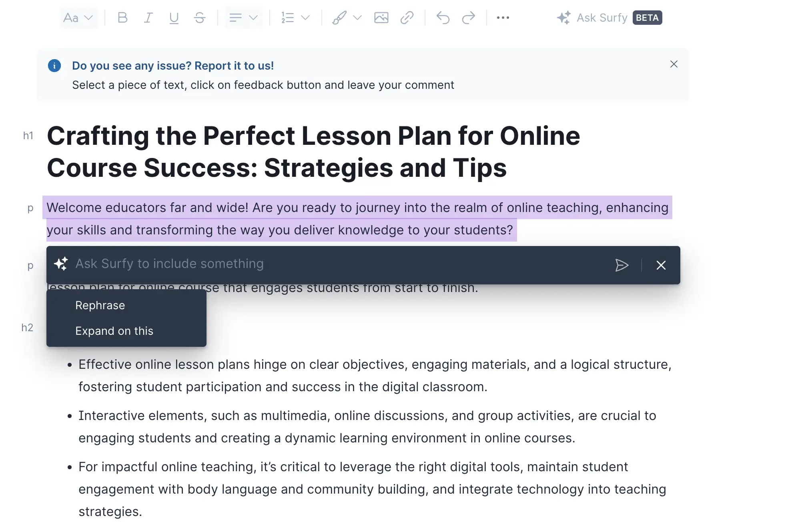This screenshot has height=532, width=786.
Task: Send the Ask Surfy prompt
Action: pos(622,265)
